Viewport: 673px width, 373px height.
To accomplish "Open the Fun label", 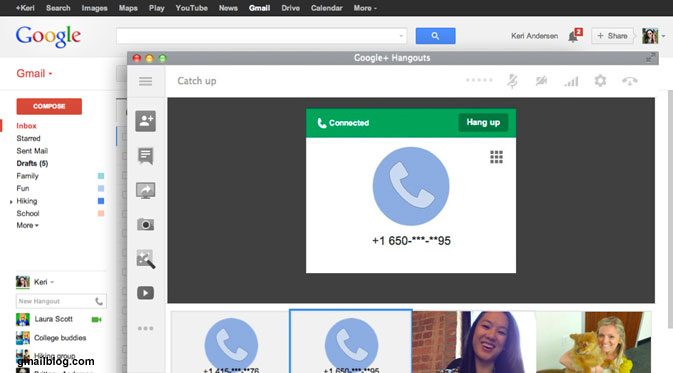I will tap(23, 188).
